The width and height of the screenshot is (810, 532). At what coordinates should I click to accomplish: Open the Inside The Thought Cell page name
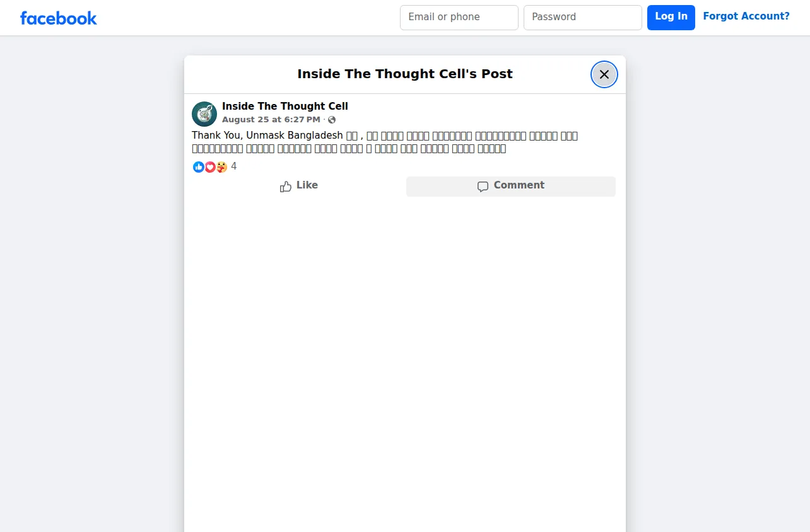(285, 107)
